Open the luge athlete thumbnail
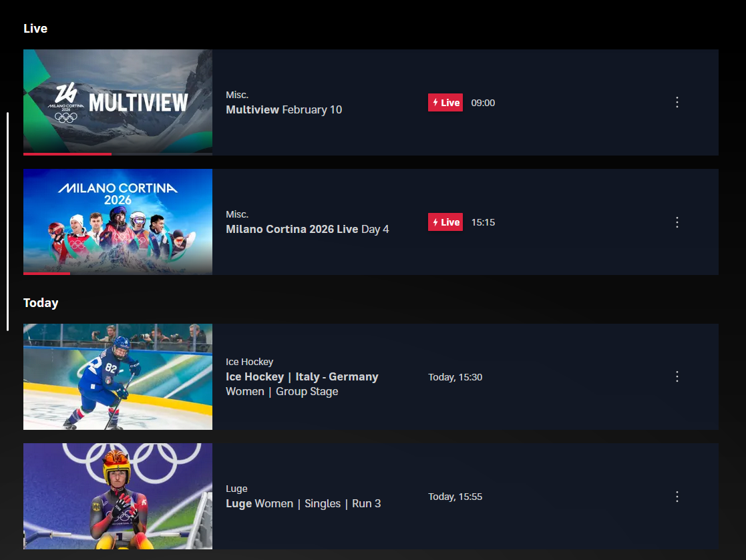 pos(118,497)
